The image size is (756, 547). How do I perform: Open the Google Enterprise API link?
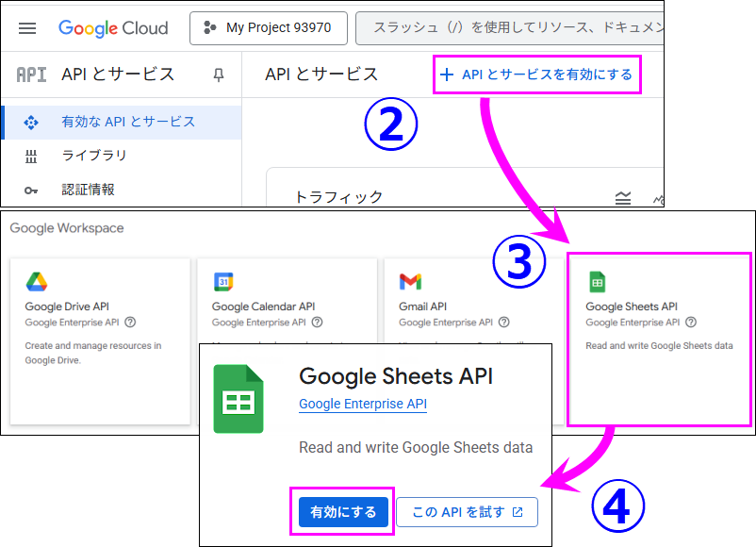point(363,404)
